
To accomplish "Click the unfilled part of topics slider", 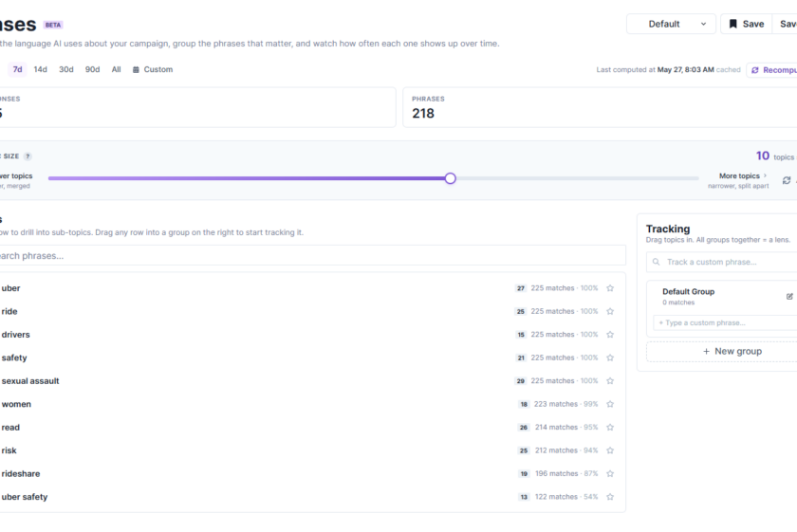I will tap(577, 178).
